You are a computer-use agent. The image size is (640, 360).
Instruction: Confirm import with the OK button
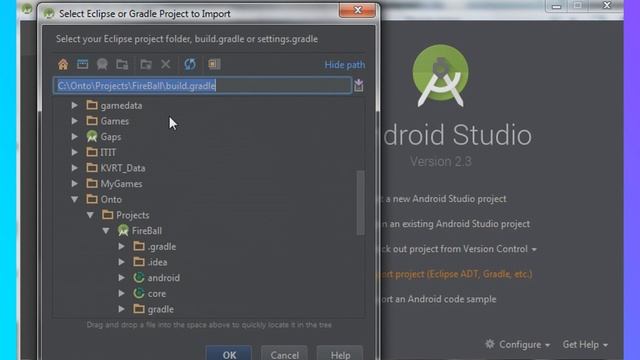[x=229, y=354]
